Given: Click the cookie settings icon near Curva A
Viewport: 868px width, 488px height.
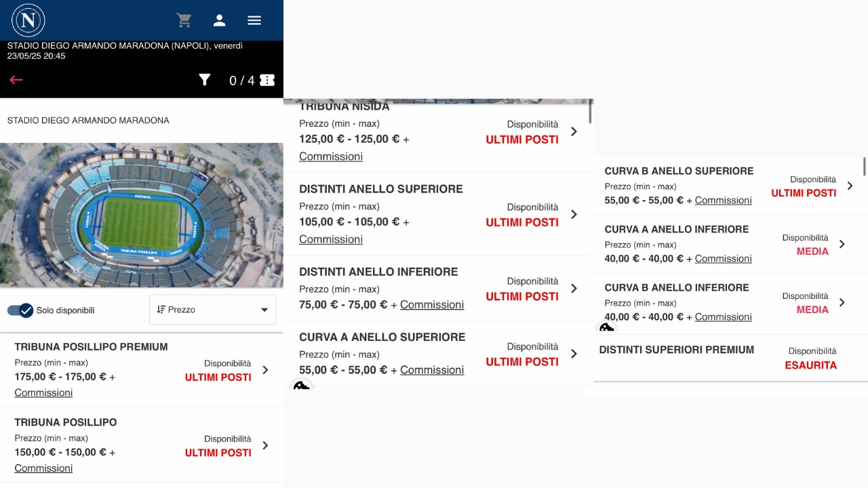Looking at the screenshot, I should pyautogui.click(x=301, y=386).
